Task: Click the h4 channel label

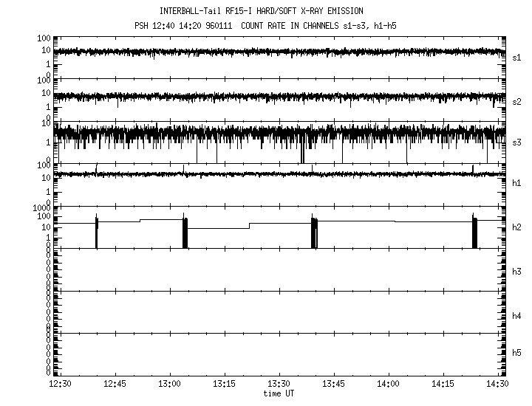Action: 517,316
